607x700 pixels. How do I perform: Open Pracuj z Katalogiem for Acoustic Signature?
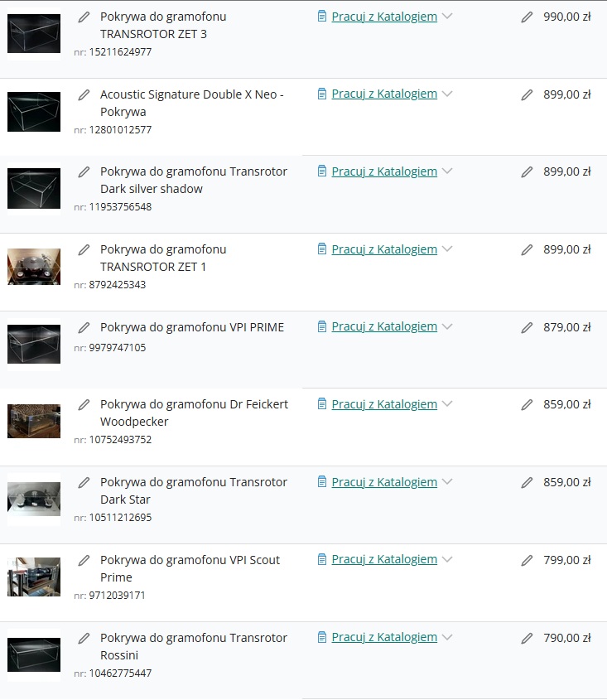click(x=384, y=94)
